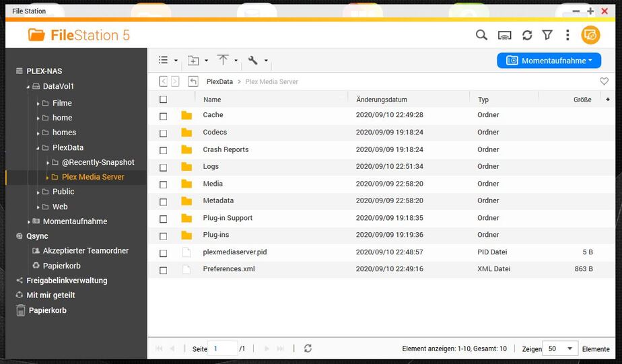Sort by Typ column header
This screenshot has width=622, height=364.
coord(483,100)
